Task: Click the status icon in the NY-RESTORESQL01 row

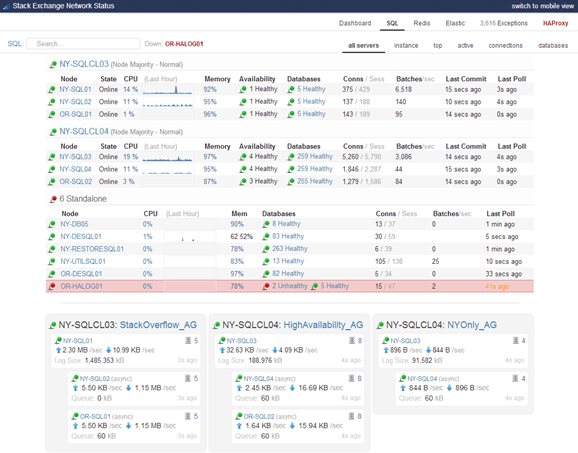Action: click(x=52, y=249)
